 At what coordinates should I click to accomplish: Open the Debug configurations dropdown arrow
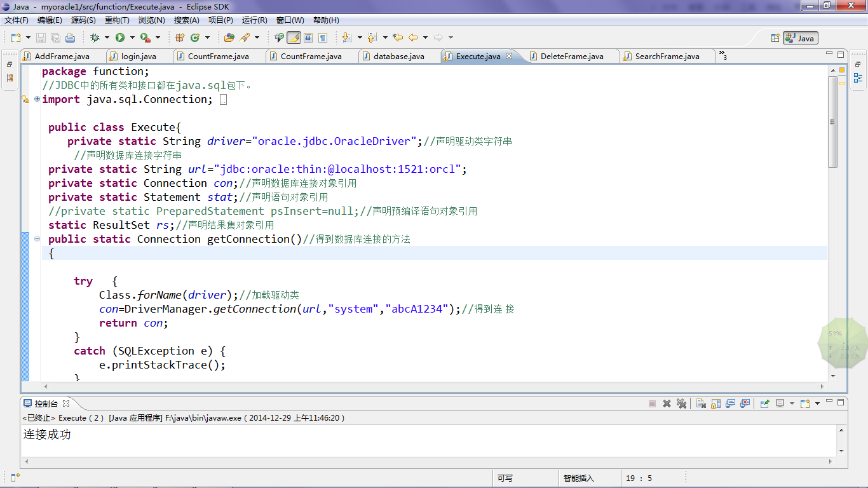[107, 37]
